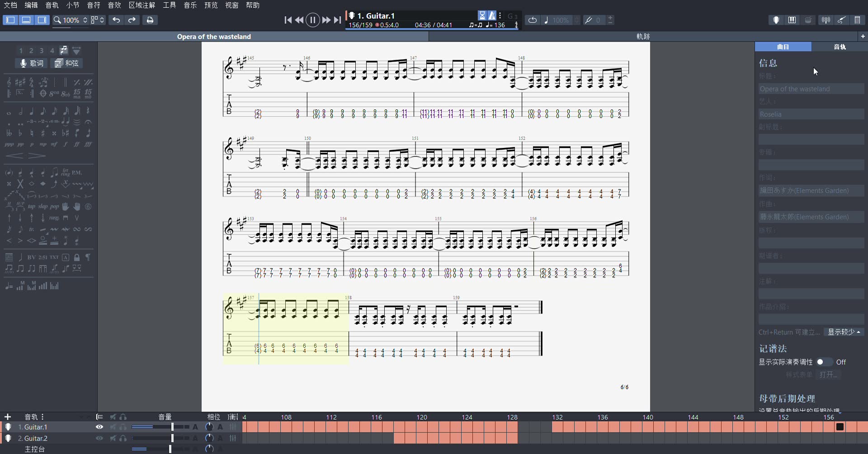
Task: Edit the artist field Roselia
Action: click(811, 114)
